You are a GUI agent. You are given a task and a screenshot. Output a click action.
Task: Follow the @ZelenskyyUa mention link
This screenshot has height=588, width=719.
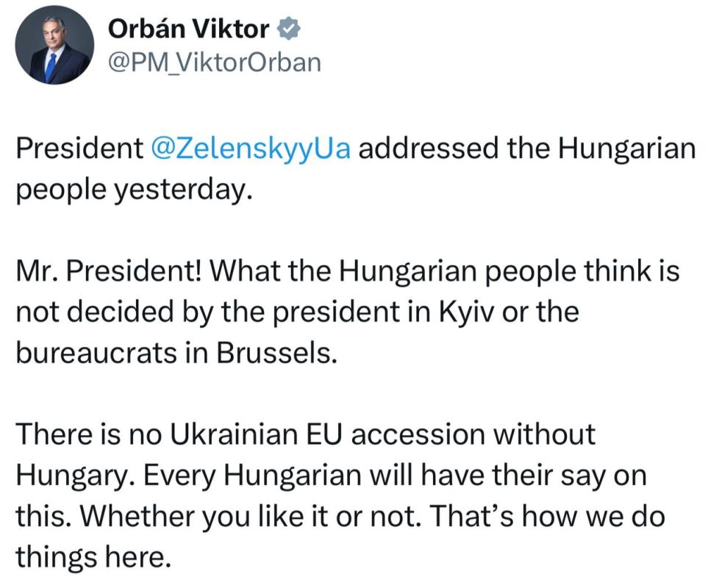pos(251,149)
